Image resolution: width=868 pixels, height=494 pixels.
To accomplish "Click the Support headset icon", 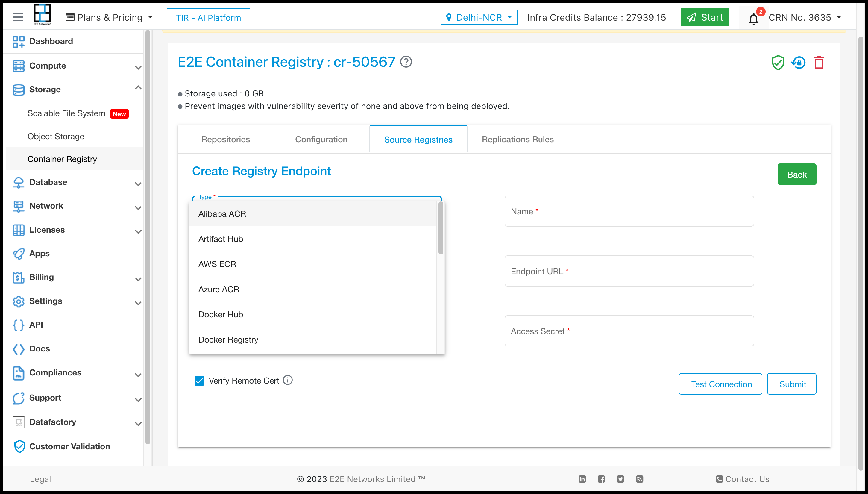I will pyautogui.click(x=18, y=398).
